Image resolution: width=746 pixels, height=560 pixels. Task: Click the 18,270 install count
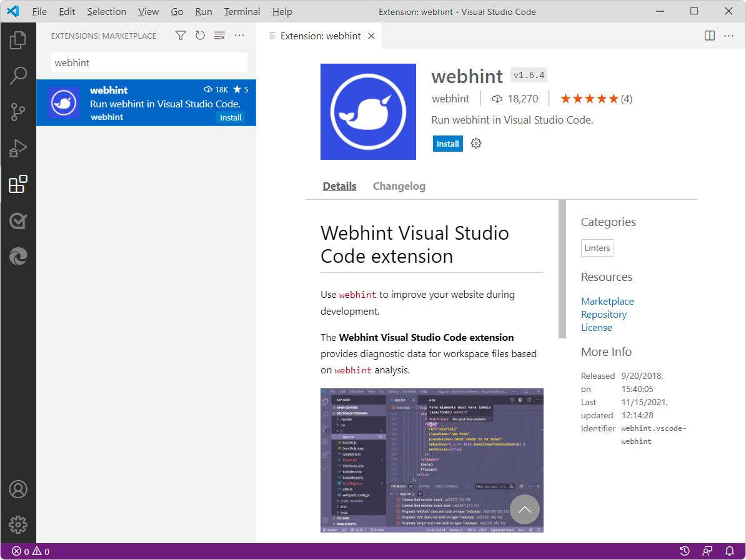click(x=515, y=99)
